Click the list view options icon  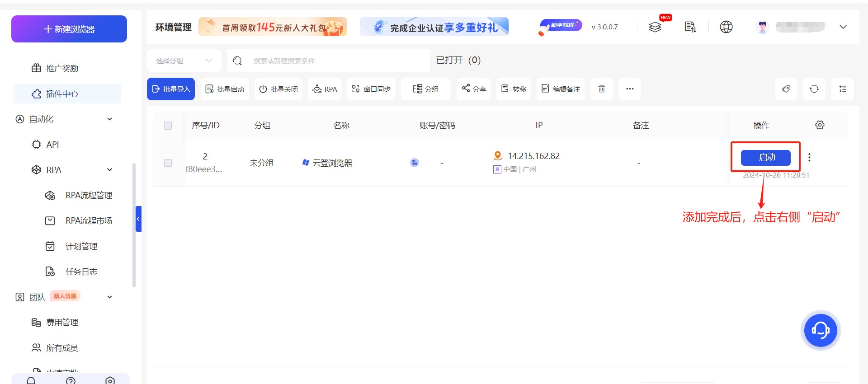(x=843, y=89)
